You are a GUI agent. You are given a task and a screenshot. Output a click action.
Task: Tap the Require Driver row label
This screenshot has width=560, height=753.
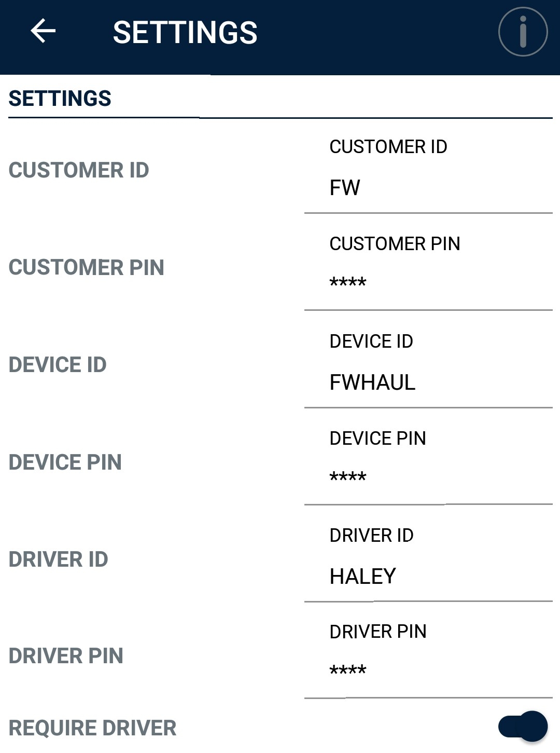92,728
